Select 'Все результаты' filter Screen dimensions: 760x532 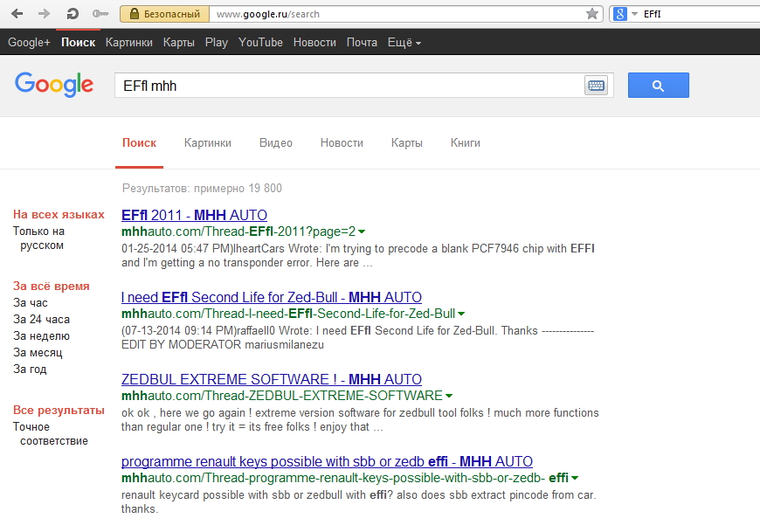tap(59, 411)
